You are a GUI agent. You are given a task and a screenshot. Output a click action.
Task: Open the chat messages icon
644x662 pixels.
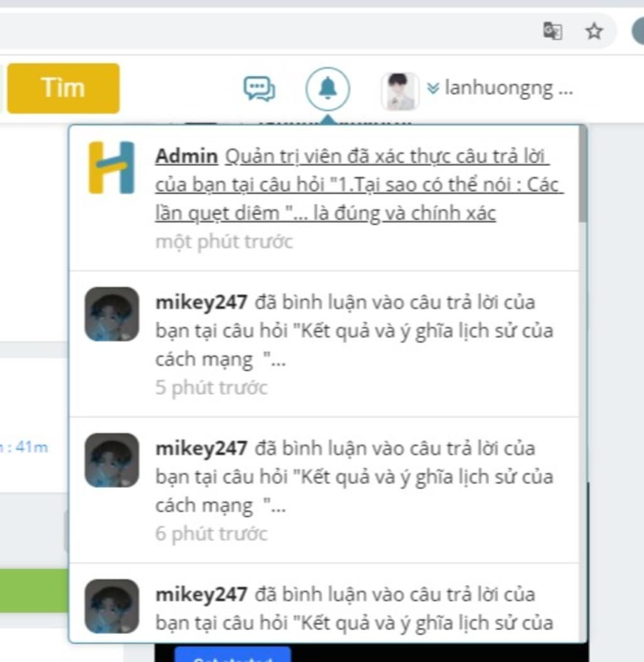(260, 89)
